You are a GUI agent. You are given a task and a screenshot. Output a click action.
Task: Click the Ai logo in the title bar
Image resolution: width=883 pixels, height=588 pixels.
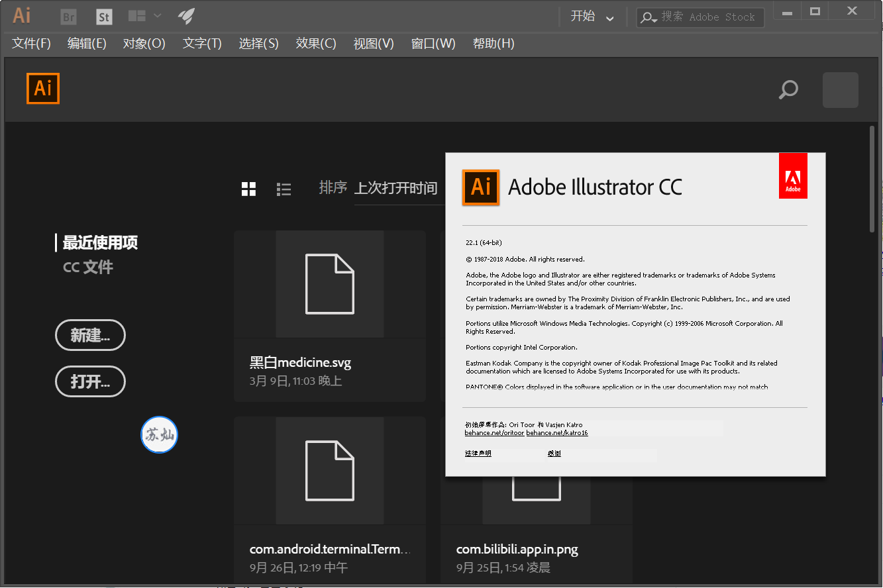point(22,15)
